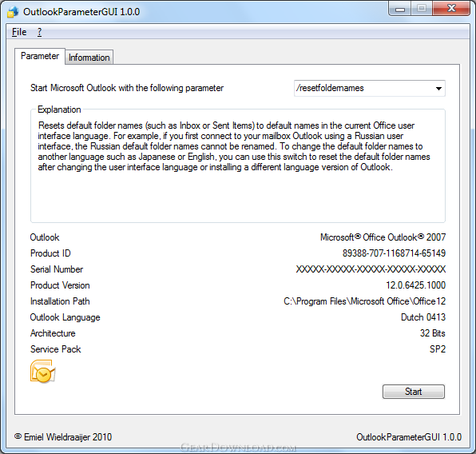
Task: Maximize the OutlookParameterGUI window
Action: pyautogui.click(x=422, y=9)
